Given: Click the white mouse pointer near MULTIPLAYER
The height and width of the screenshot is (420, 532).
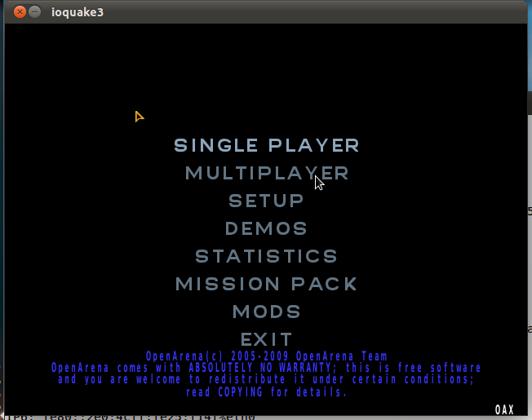Looking at the screenshot, I should coord(319,182).
